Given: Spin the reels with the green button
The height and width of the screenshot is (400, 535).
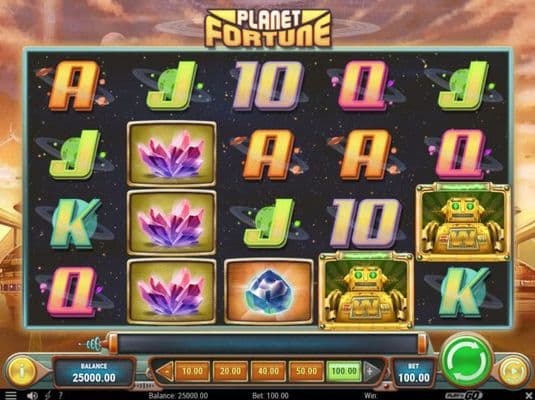Looking at the screenshot, I should pyautogui.click(x=466, y=362).
